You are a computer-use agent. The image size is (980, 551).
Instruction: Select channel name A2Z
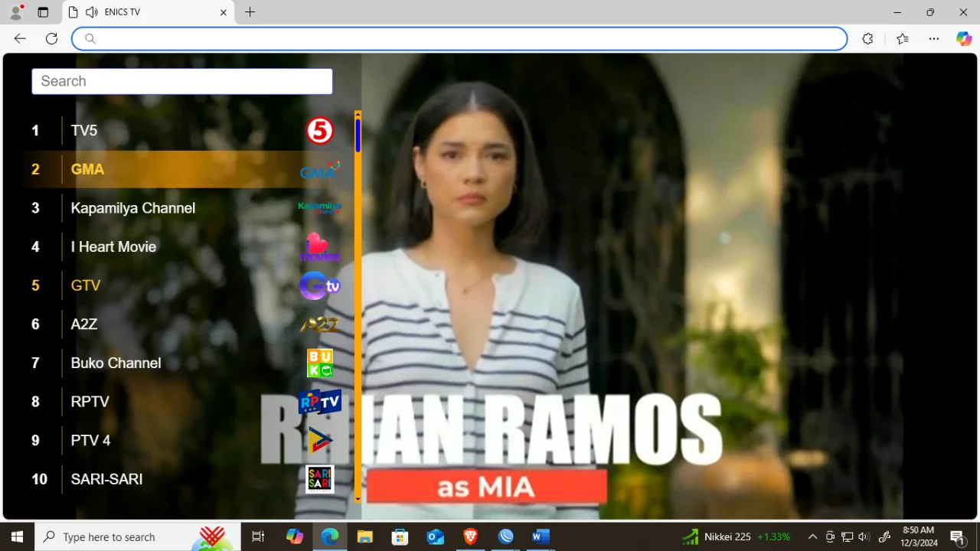click(84, 324)
